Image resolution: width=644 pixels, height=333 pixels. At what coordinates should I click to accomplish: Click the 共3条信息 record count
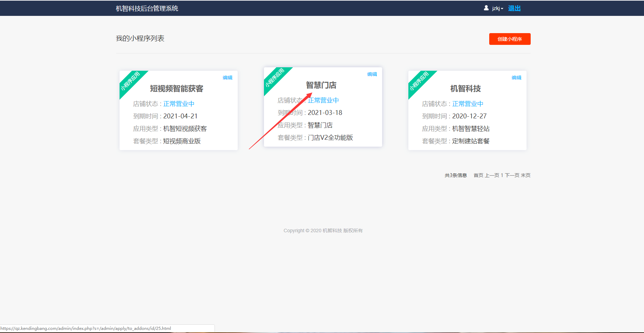click(x=455, y=175)
